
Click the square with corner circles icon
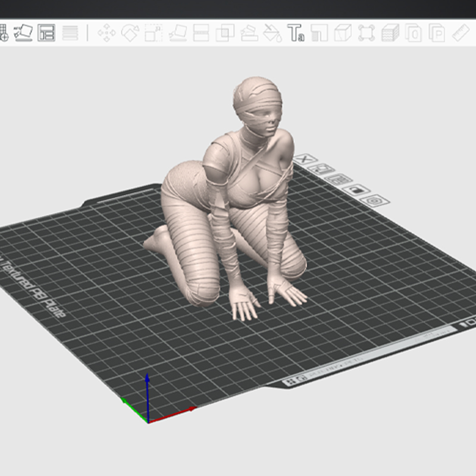tap(367, 33)
